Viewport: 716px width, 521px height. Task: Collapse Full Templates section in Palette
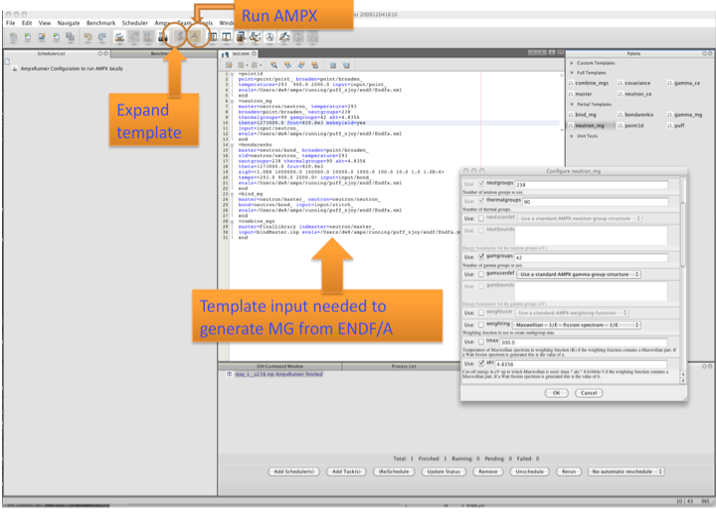click(572, 73)
